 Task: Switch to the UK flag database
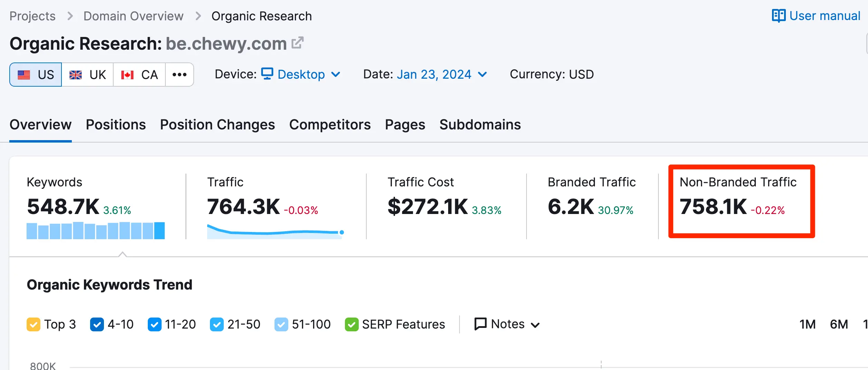(87, 75)
